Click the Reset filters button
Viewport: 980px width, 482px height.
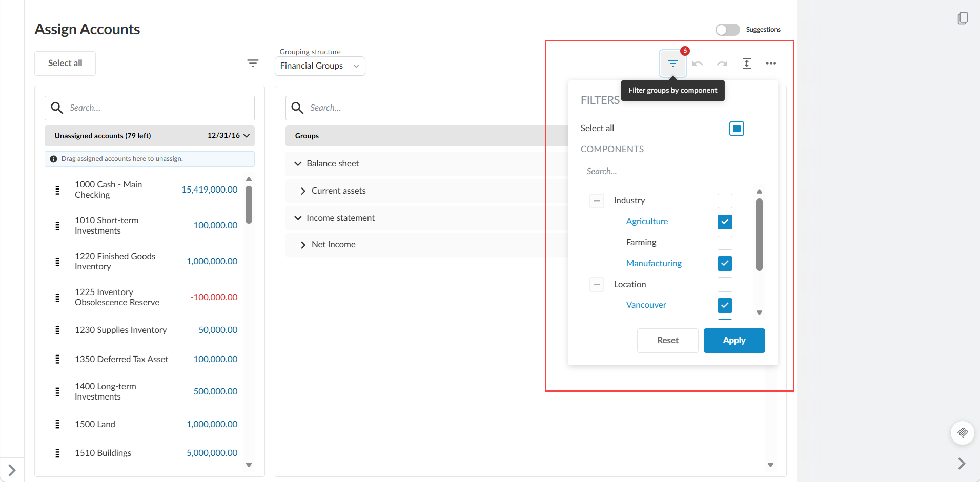667,341
